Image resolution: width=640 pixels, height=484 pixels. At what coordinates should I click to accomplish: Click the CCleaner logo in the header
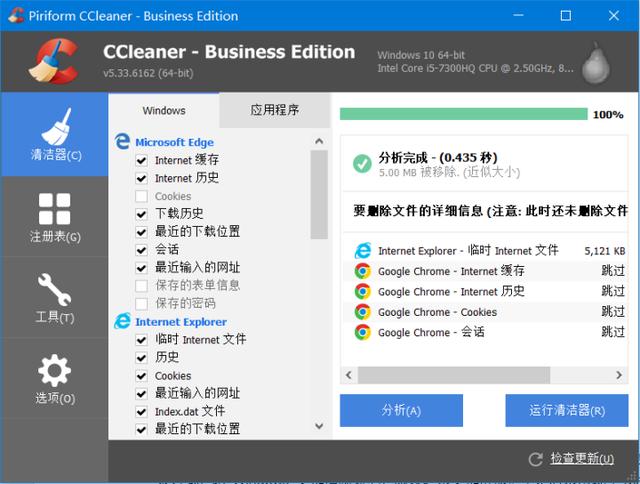point(54,61)
